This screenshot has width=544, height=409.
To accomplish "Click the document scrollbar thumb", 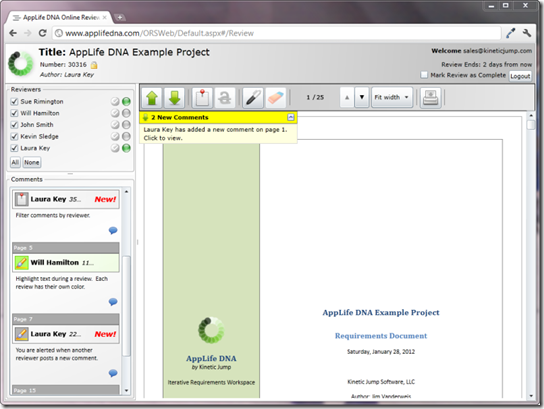I will pos(531,125).
